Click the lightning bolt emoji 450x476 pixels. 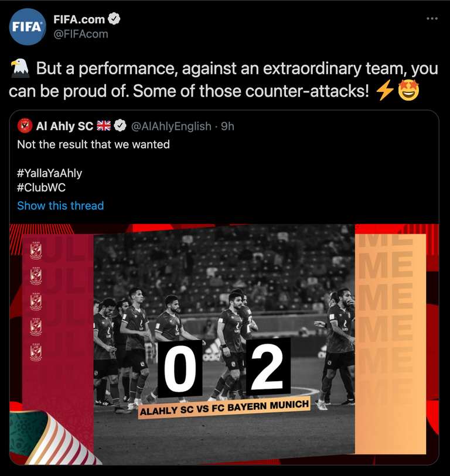point(386,91)
